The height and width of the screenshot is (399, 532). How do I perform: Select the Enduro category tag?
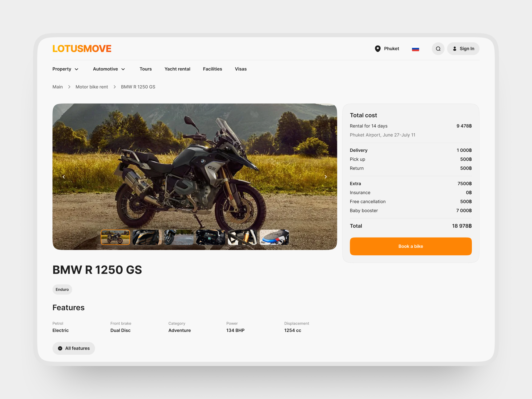click(62, 289)
